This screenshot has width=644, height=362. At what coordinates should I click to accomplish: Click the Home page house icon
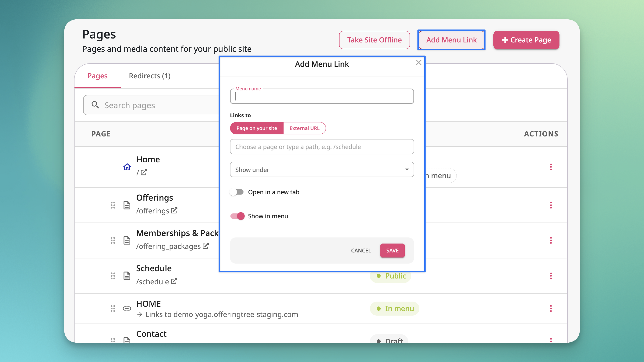click(x=127, y=167)
